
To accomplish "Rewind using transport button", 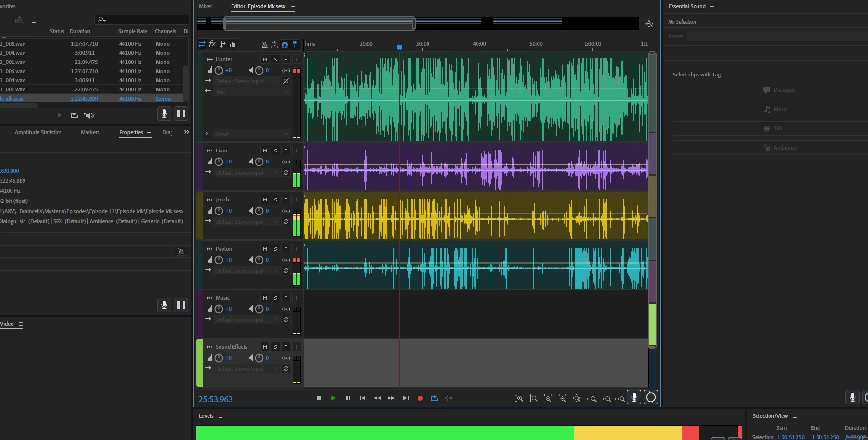I will coord(377,398).
